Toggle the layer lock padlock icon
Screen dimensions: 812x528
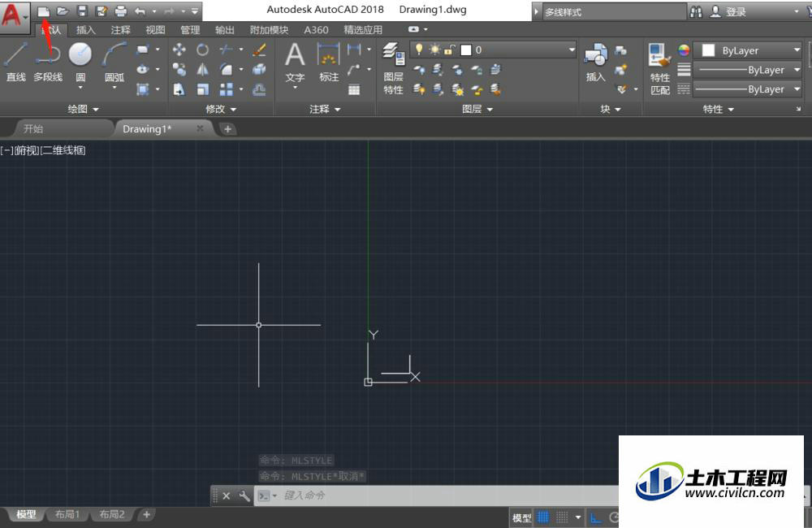(450, 50)
